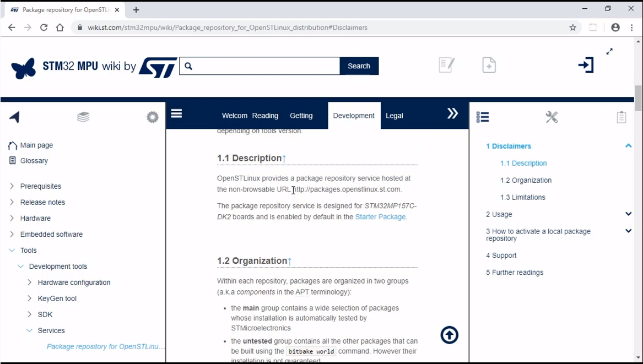Expand the SDK tree node
The width and height of the screenshot is (643, 364).
pyautogui.click(x=29, y=314)
